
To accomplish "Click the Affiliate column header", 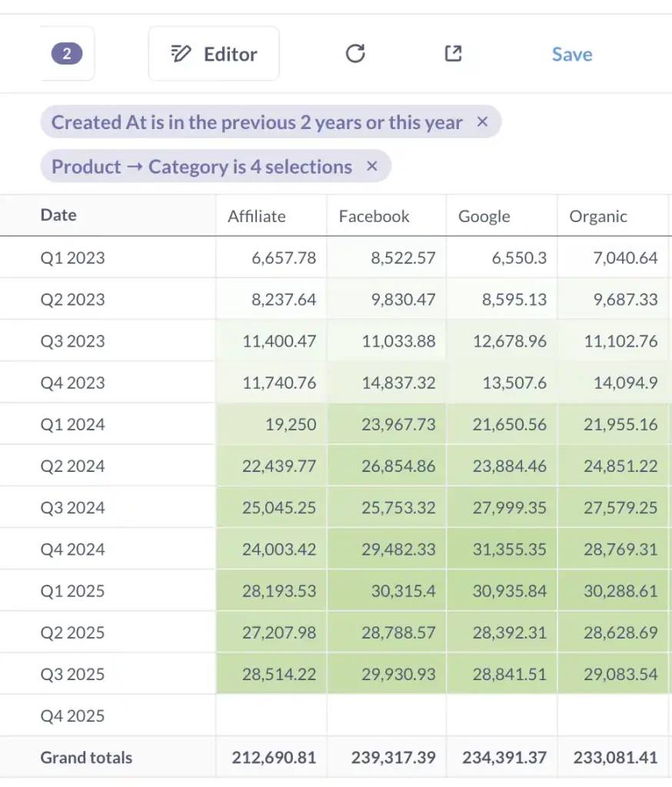I will [x=257, y=217].
